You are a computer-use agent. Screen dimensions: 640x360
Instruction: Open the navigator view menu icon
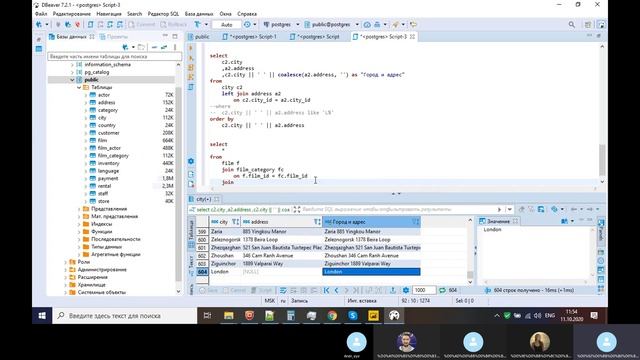[175, 47]
